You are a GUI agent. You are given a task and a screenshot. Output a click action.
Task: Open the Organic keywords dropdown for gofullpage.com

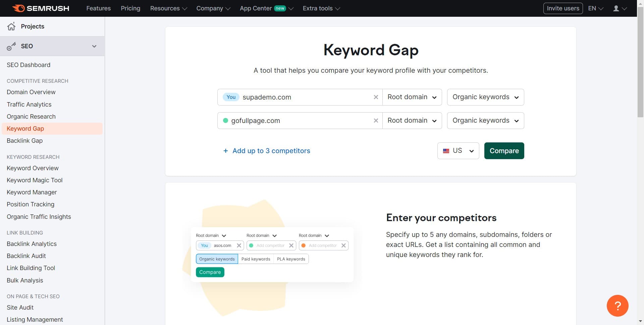[x=485, y=120]
